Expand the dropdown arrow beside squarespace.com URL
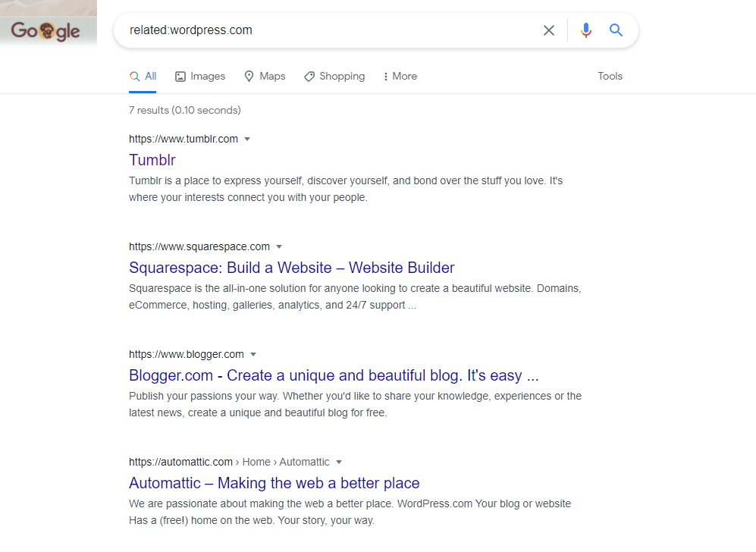 coord(279,247)
